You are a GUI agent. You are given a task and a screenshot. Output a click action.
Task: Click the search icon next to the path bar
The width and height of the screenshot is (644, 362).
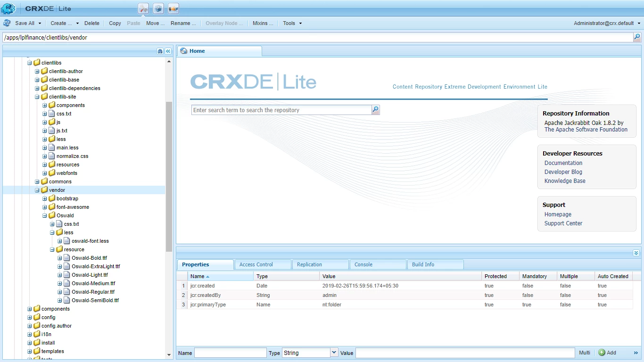pyautogui.click(x=637, y=37)
